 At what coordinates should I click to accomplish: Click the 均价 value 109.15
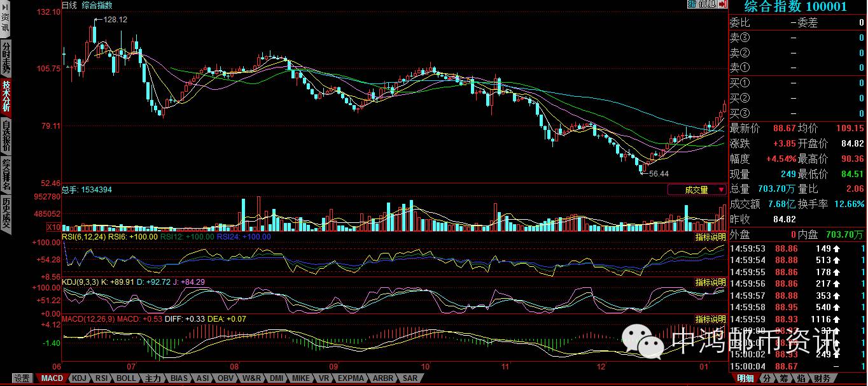850,128
